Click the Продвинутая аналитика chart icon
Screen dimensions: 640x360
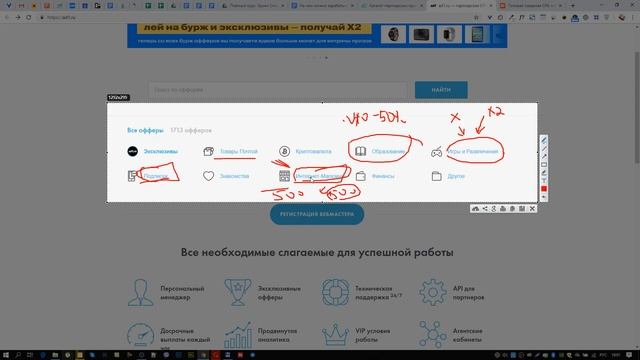tap(238, 335)
